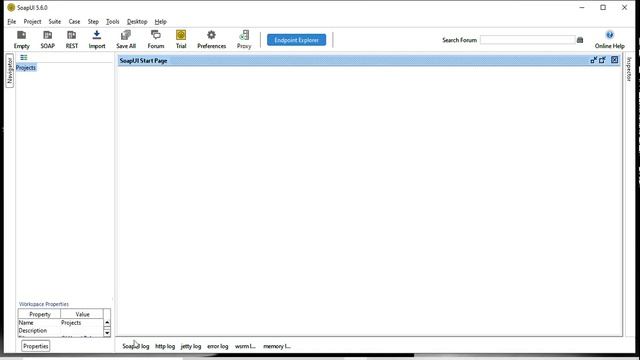Click in the Search Forum field
The width and height of the screenshot is (640, 360).
tap(527, 40)
